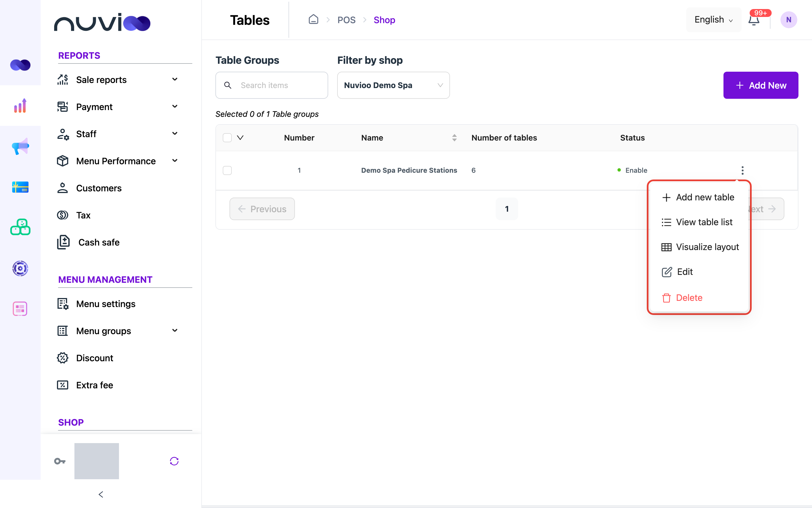Open the Demo Spa Pedicure Stations group name

click(x=409, y=170)
